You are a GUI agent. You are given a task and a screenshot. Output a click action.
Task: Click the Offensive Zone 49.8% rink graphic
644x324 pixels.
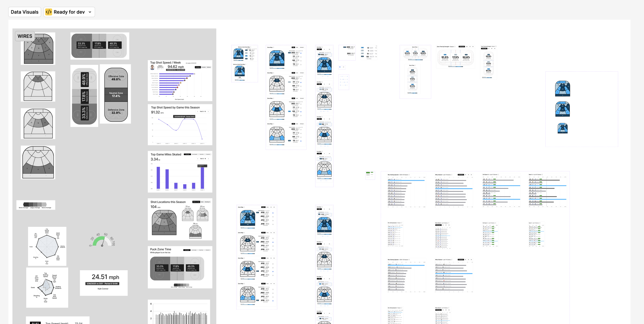[x=116, y=94]
